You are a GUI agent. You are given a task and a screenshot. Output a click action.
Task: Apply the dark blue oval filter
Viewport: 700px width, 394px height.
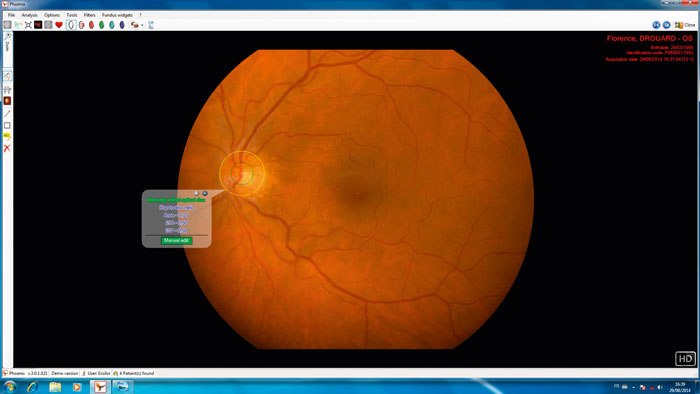(x=122, y=25)
